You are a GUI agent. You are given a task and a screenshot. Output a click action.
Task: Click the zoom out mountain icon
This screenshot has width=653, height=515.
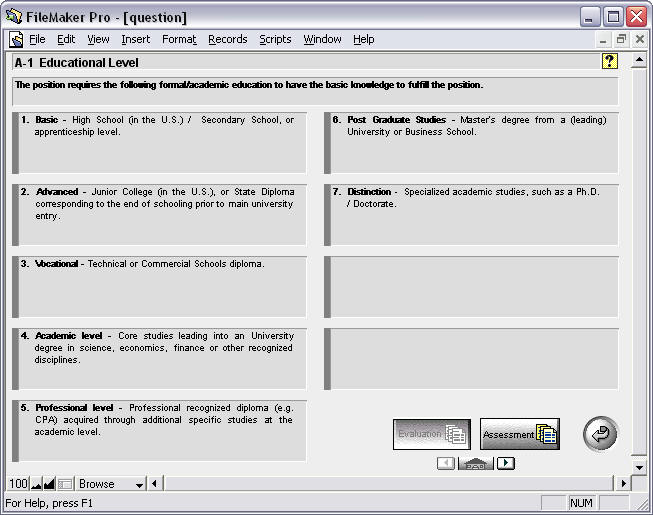coord(36,484)
